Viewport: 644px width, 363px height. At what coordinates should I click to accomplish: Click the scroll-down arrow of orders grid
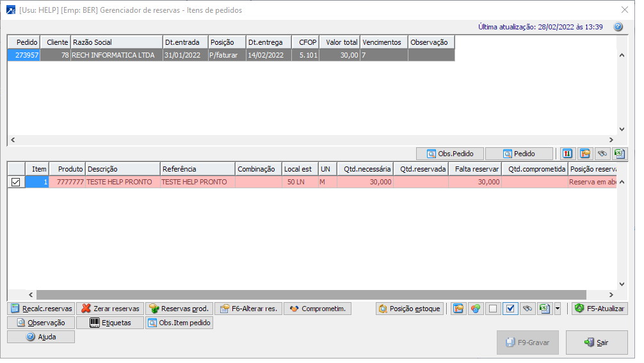[x=622, y=129]
